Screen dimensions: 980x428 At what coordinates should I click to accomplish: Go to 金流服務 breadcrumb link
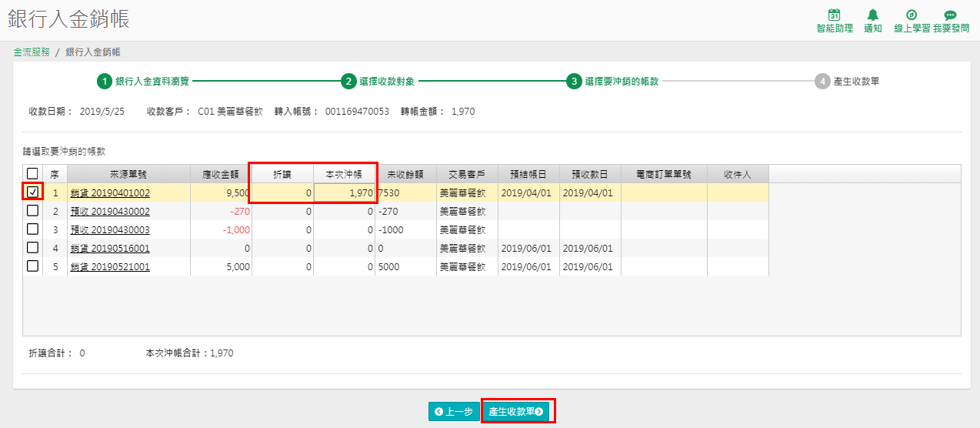click(x=32, y=52)
